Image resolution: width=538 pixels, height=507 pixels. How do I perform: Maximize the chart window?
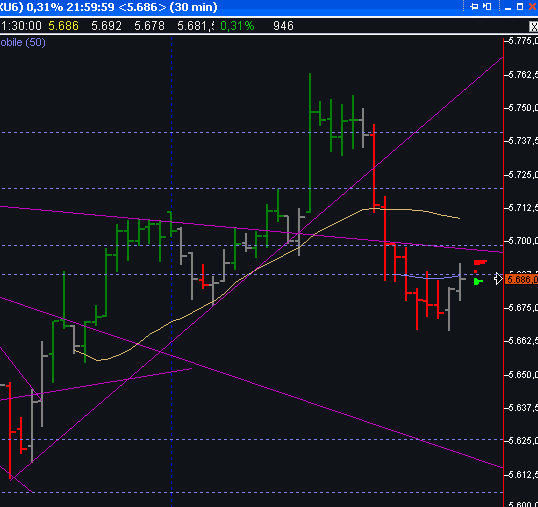pos(520,7)
